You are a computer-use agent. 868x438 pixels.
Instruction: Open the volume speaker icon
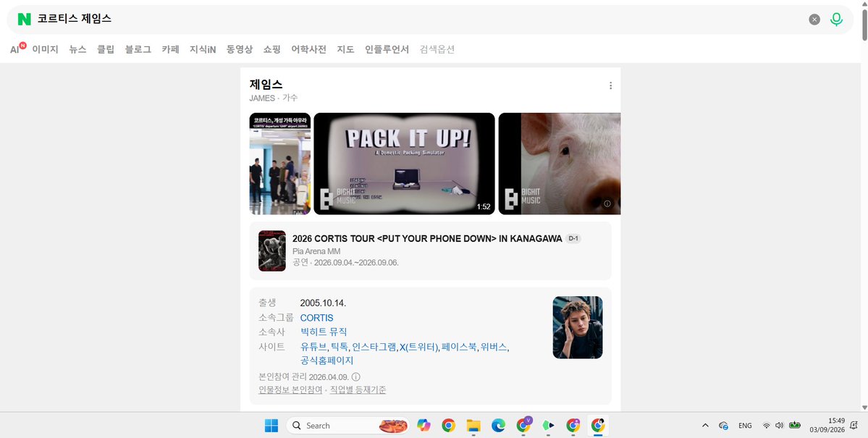click(x=780, y=425)
